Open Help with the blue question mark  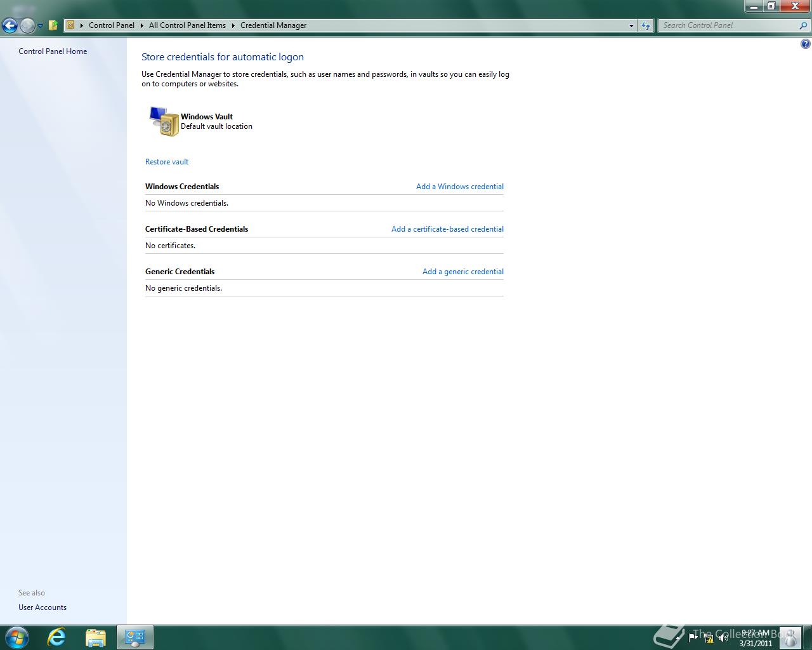805,44
